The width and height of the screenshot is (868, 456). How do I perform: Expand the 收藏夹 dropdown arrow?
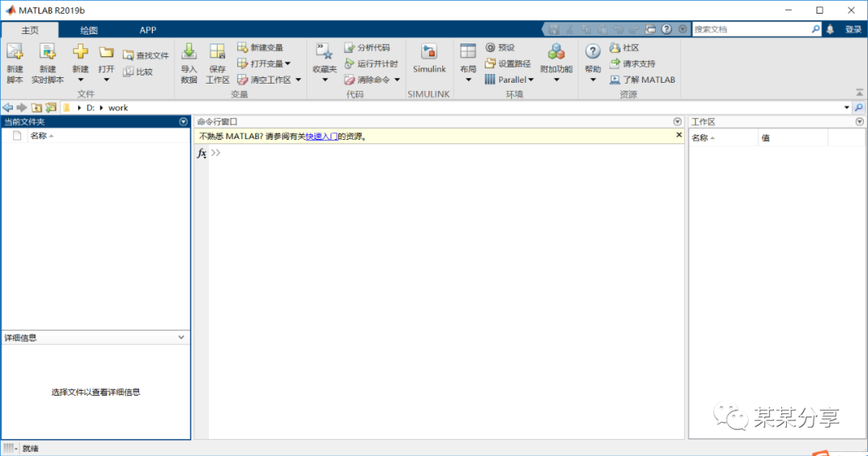[x=325, y=80]
